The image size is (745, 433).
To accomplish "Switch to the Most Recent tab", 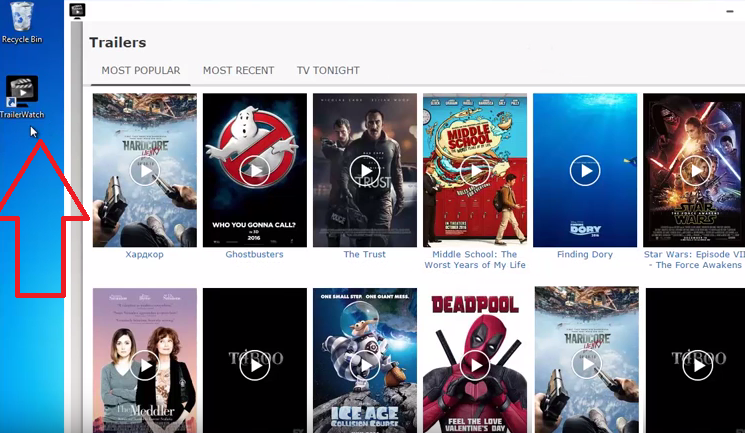I will tap(238, 71).
